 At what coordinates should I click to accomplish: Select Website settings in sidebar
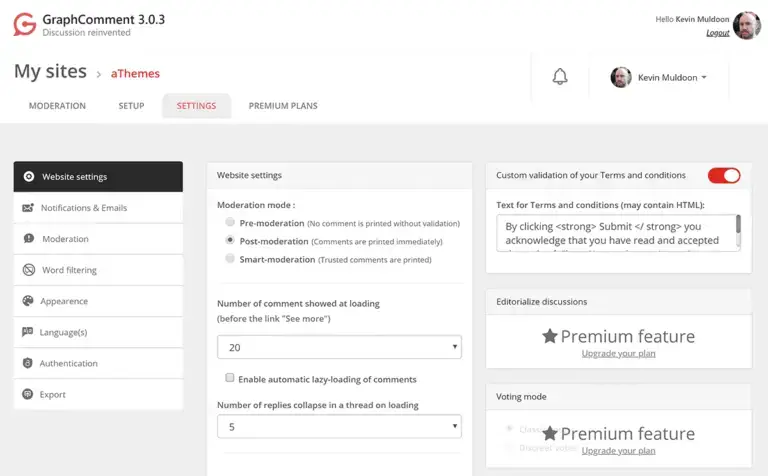[x=98, y=176]
